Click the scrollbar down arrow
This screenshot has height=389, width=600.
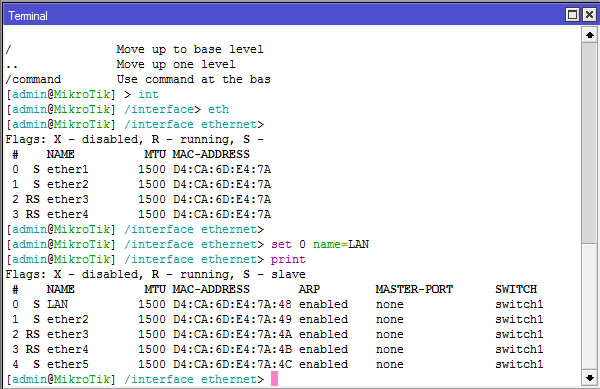[x=590, y=378]
